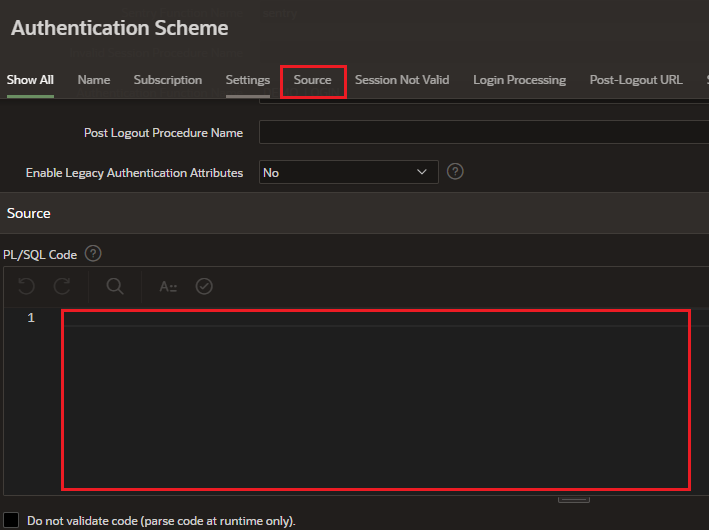This screenshot has width=709, height=530.
Task: Click inside the PL/SQL code editor area
Action: pyautogui.click(x=375, y=400)
